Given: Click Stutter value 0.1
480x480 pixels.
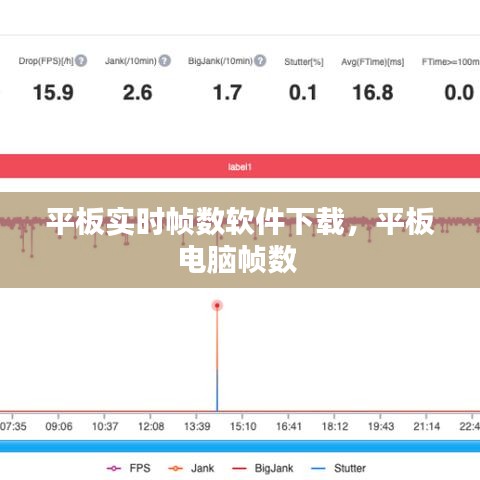Looking at the screenshot, I should [x=303, y=92].
